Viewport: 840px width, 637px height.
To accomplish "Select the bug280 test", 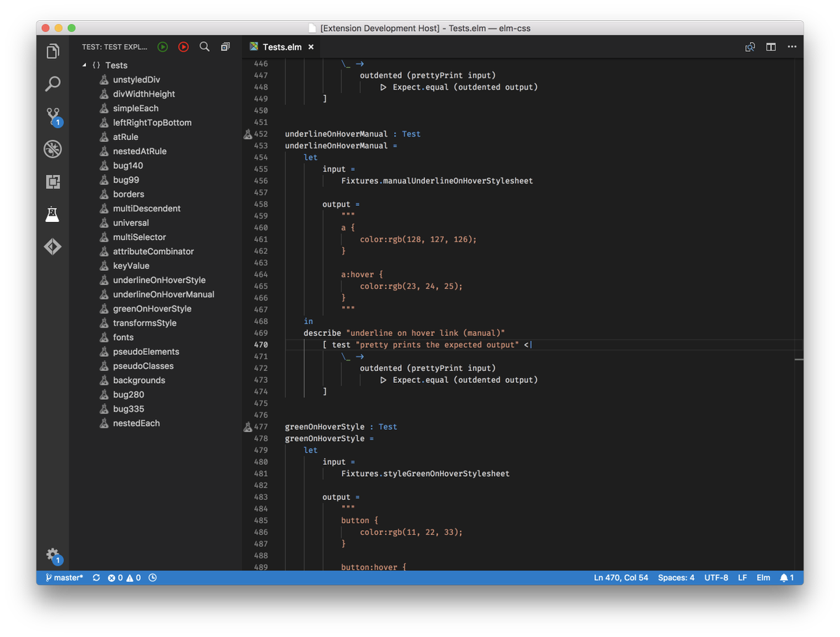I will [128, 395].
